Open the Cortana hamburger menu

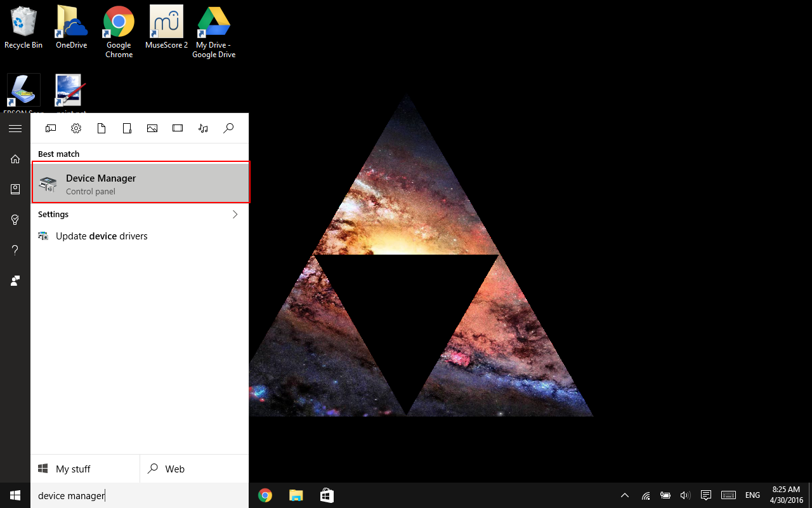coord(15,128)
